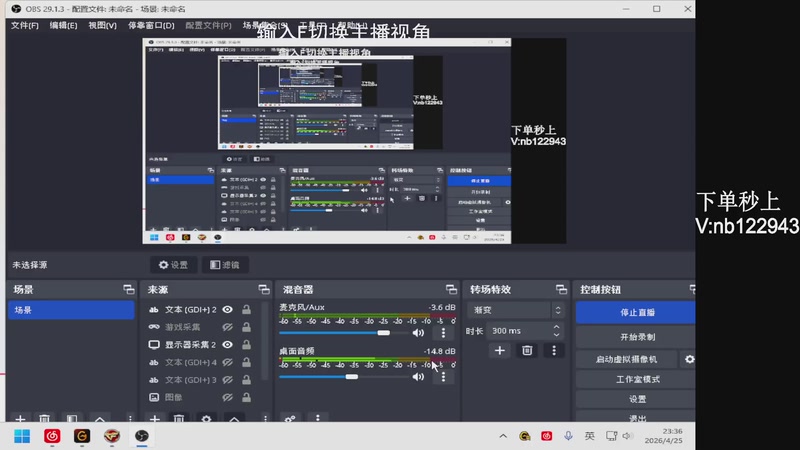The image size is (800, 450).
Task: Open the 配置文件(P) menu
Action: tap(208, 25)
